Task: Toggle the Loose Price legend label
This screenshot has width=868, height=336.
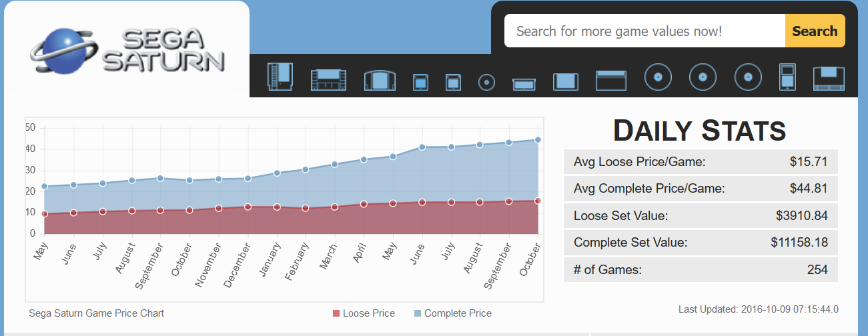Action: tap(368, 313)
